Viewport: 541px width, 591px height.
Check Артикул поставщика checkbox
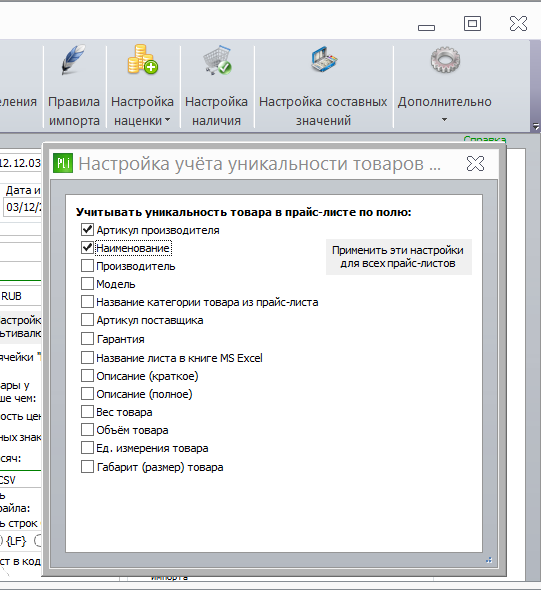[x=87, y=320]
